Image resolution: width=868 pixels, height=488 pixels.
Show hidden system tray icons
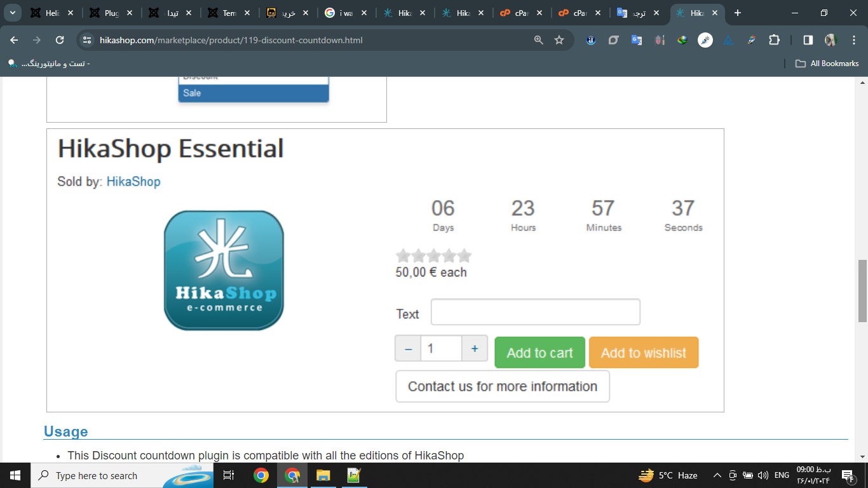(717, 475)
